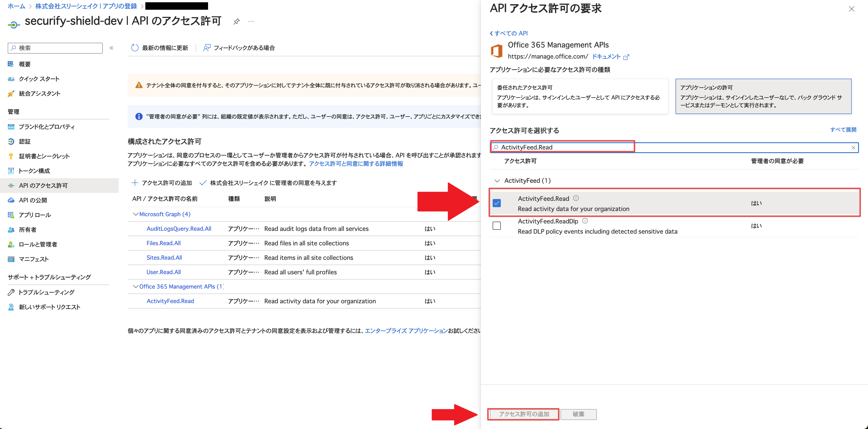Click すべて展開 to expand all
868x429 pixels.
tap(843, 130)
